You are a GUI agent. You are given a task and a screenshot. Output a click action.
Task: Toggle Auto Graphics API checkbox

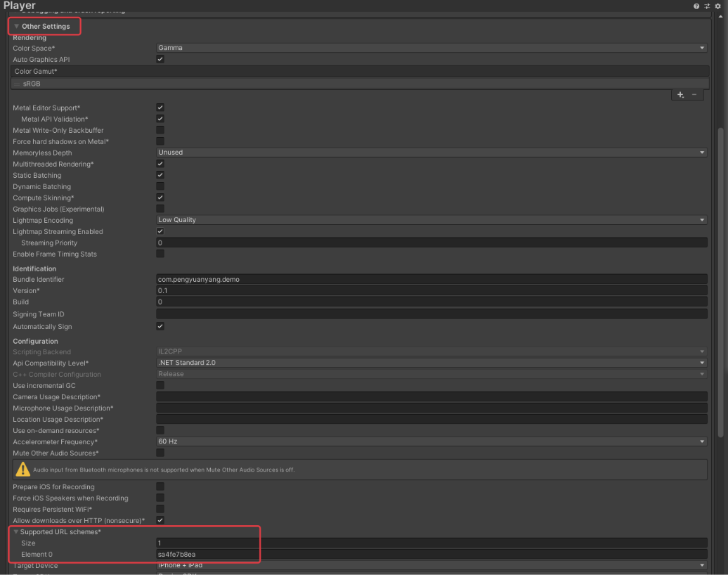160,59
